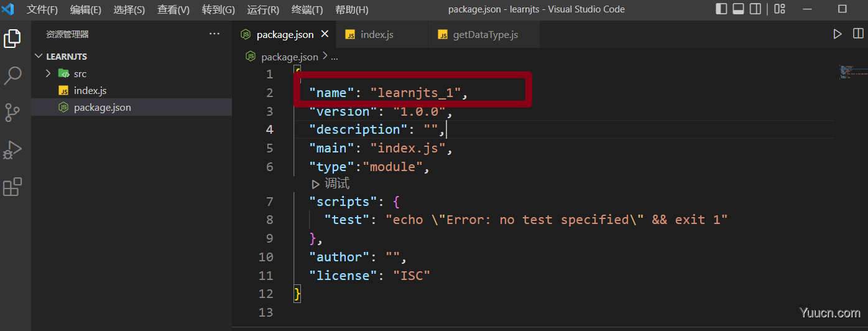
Task: Toggle the bottom panel layout icon
Action: (739, 9)
